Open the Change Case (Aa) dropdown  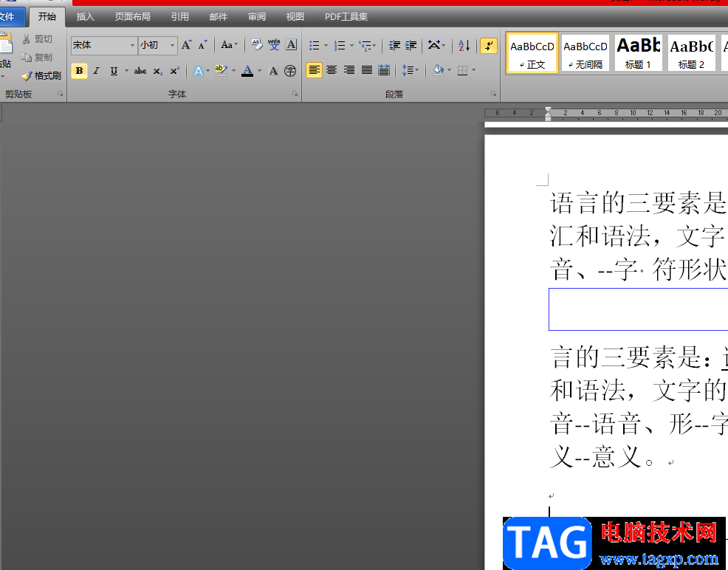(229, 45)
